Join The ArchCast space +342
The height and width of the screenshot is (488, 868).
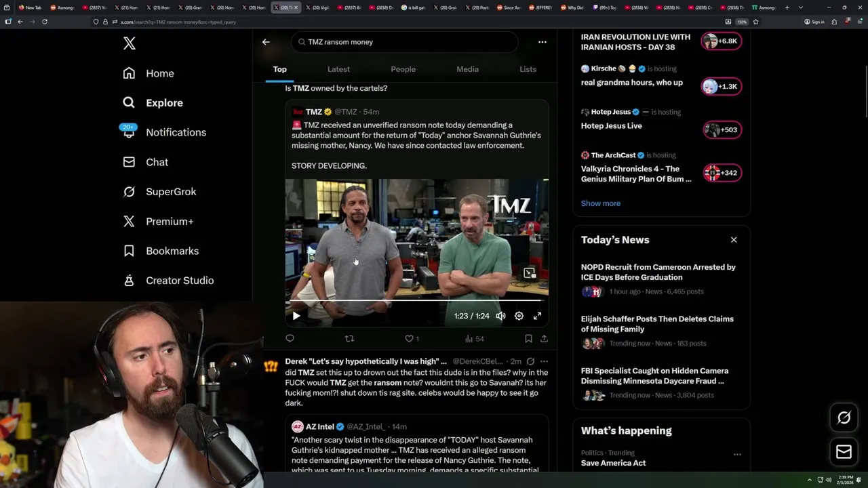coord(722,173)
